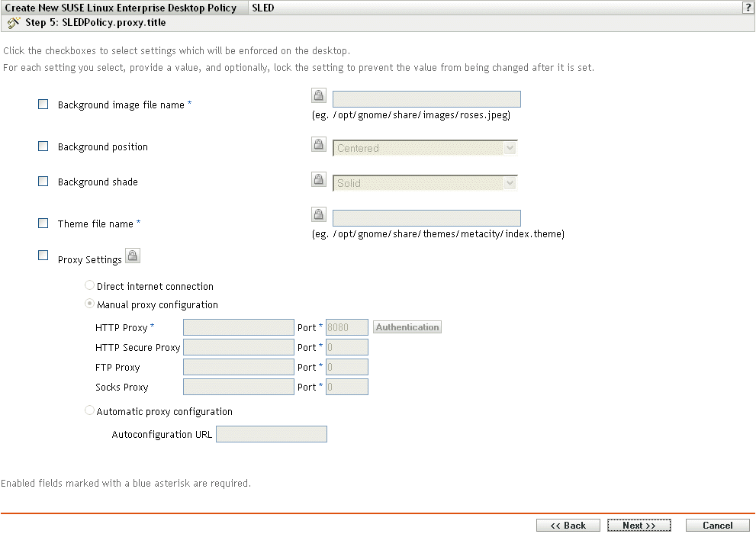Screen dimensions: 756x534
Task: Check the Theme file name setting
Action: (x=43, y=223)
